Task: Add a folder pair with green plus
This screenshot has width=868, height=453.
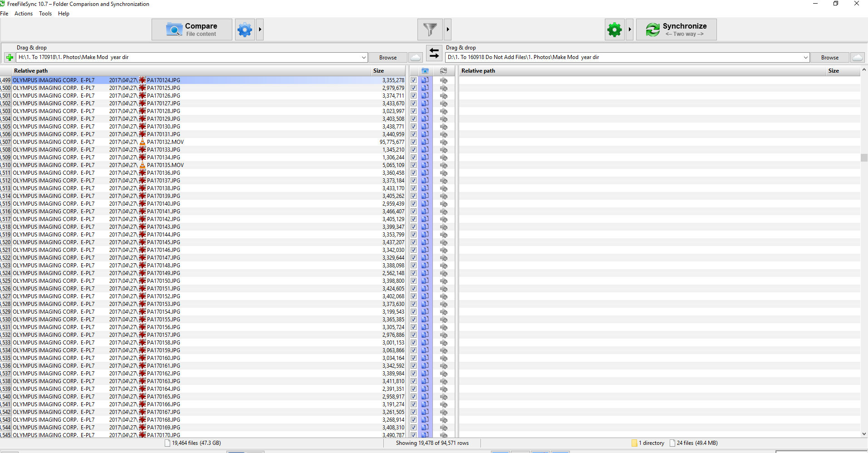Action: 10,58
